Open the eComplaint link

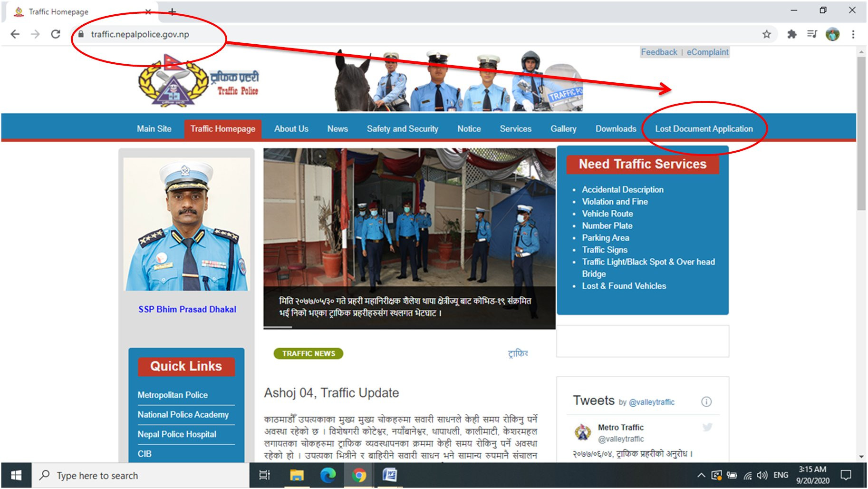tap(707, 52)
